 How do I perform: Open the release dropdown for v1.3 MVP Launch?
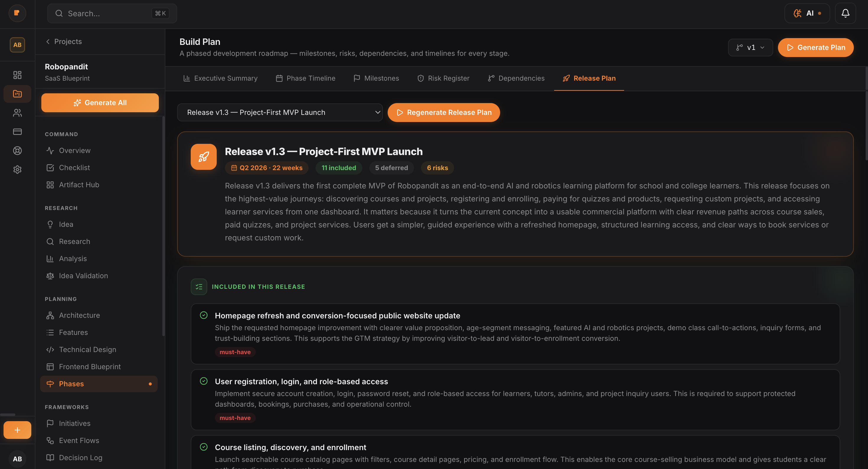pos(280,112)
